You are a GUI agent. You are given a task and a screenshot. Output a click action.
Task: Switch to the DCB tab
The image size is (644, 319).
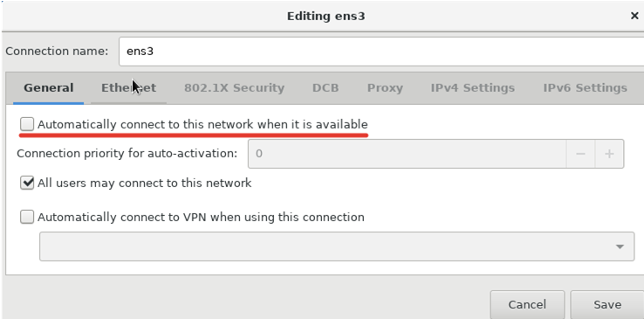325,88
